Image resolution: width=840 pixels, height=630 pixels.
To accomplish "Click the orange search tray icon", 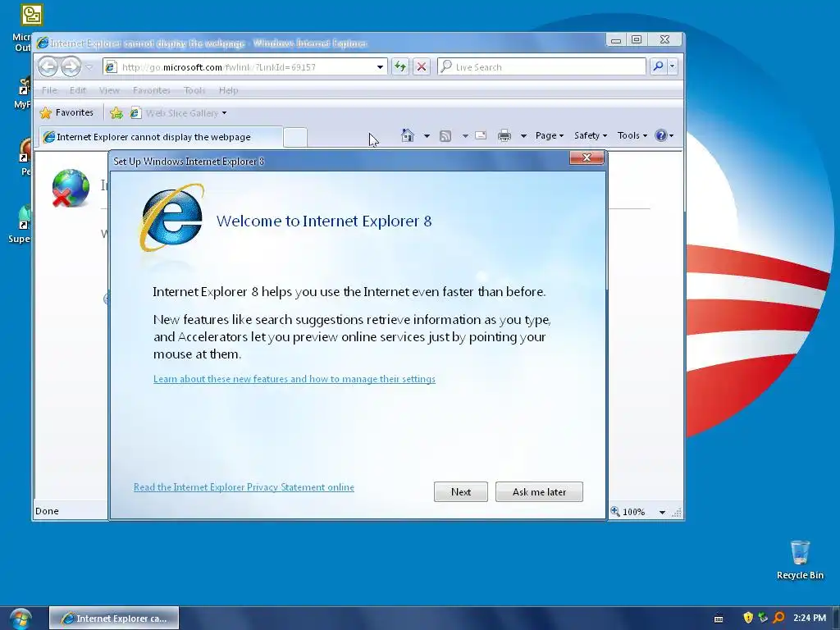I will tap(778, 618).
